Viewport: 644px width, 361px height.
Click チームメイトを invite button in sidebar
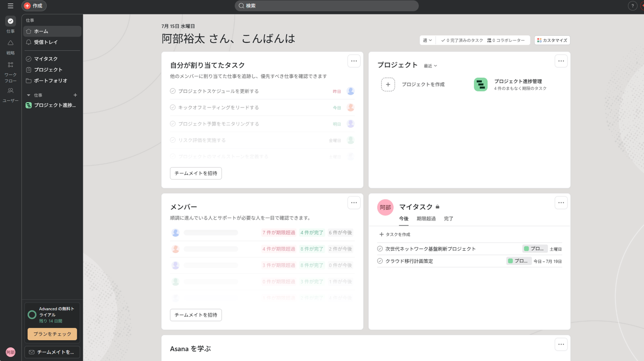[x=52, y=352]
